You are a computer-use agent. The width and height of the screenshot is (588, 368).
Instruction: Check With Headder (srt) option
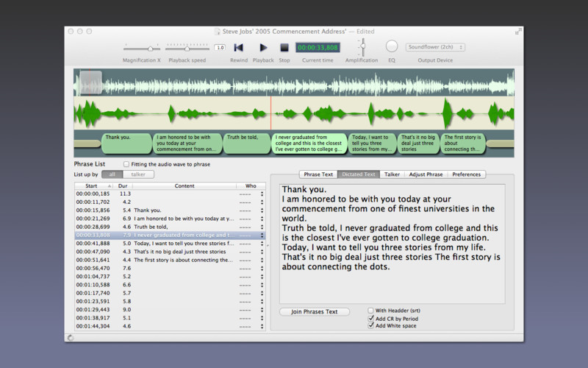pyautogui.click(x=370, y=311)
